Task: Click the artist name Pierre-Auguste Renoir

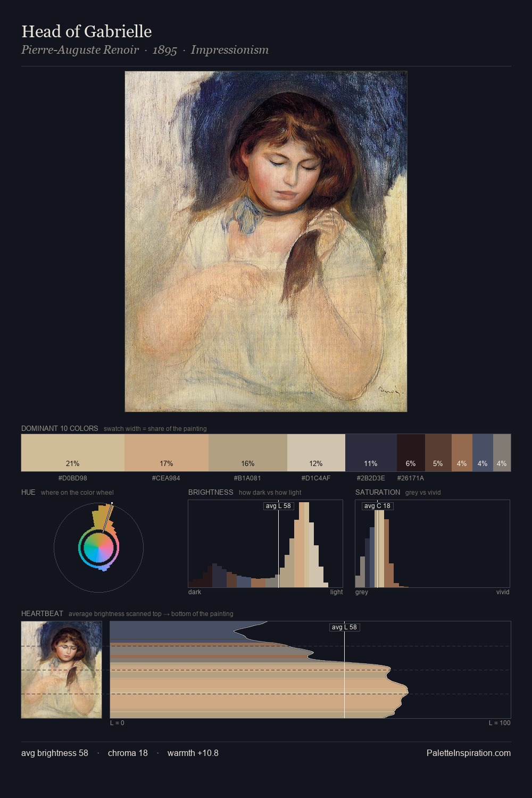Action: [x=80, y=50]
